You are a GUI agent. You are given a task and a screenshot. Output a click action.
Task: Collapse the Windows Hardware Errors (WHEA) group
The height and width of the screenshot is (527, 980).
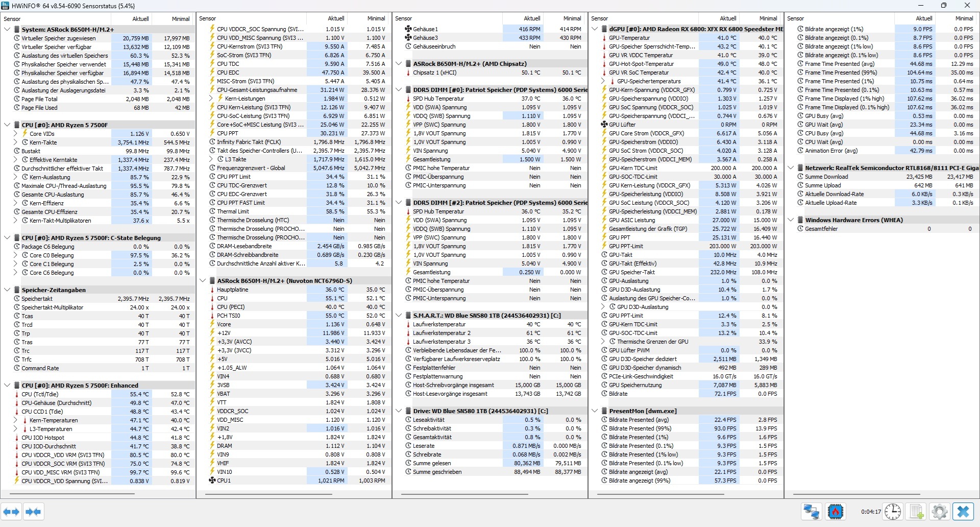pyautogui.click(x=791, y=220)
